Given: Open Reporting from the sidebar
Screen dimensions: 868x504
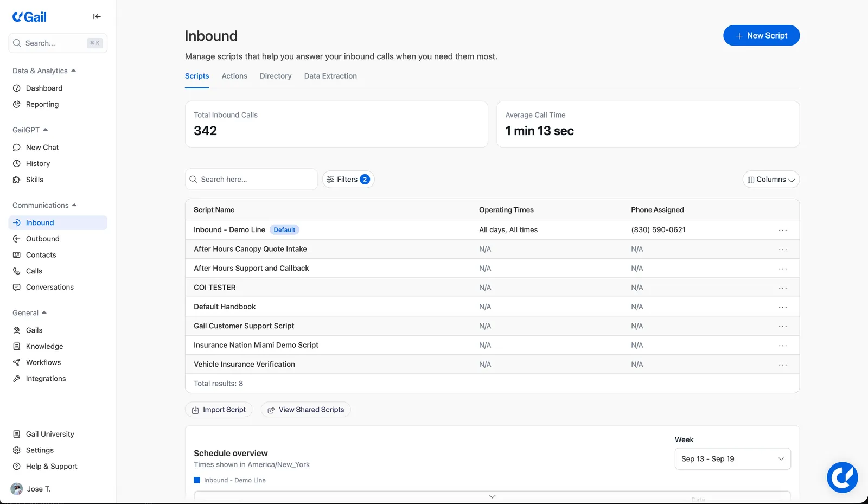Looking at the screenshot, I should (42, 105).
